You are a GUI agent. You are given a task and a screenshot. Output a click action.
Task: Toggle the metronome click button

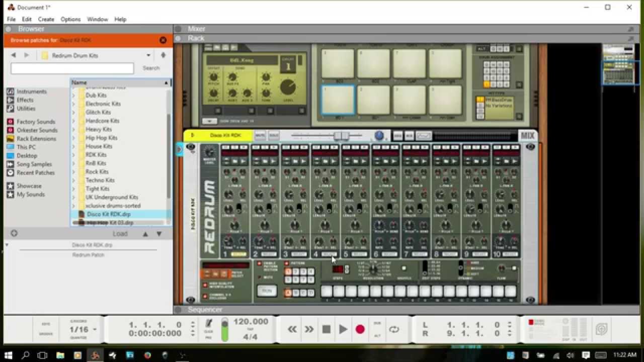[209, 324]
